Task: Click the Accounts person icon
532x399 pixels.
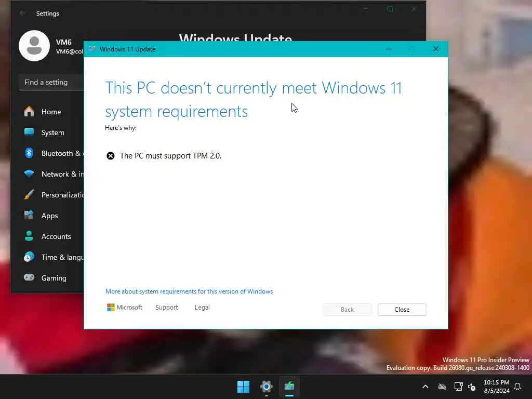Action: point(29,236)
